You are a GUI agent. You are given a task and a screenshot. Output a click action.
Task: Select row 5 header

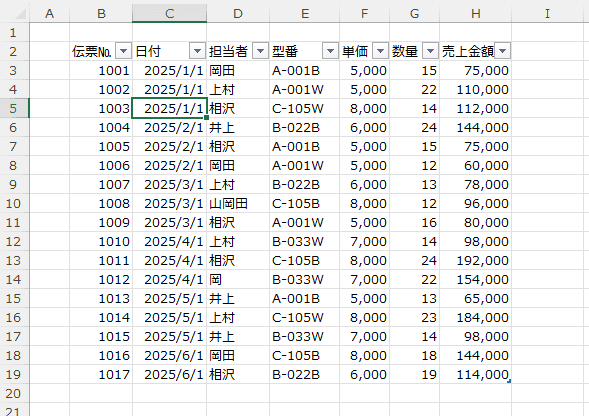14,108
